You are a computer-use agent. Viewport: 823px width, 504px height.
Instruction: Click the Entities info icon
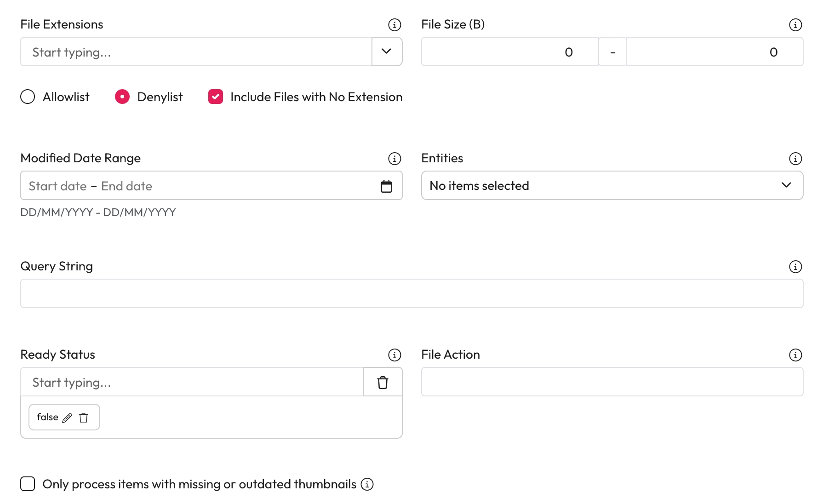pos(795,159)
